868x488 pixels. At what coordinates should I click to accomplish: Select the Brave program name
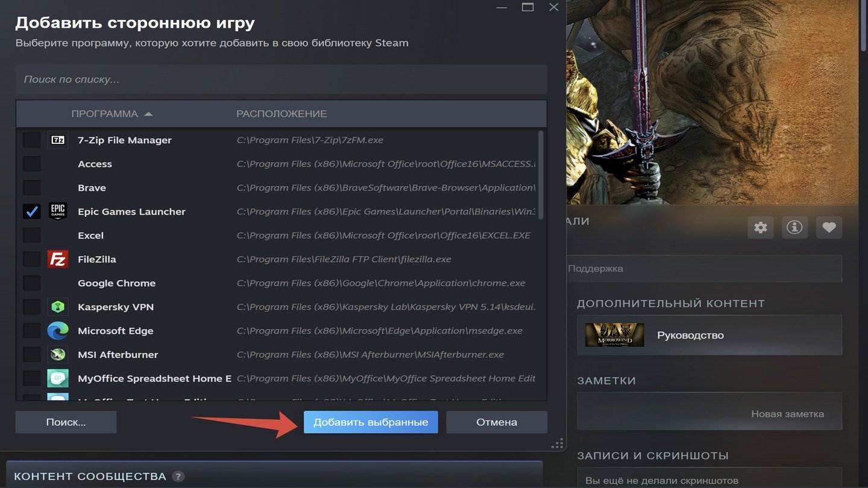[x=92, y=188]
